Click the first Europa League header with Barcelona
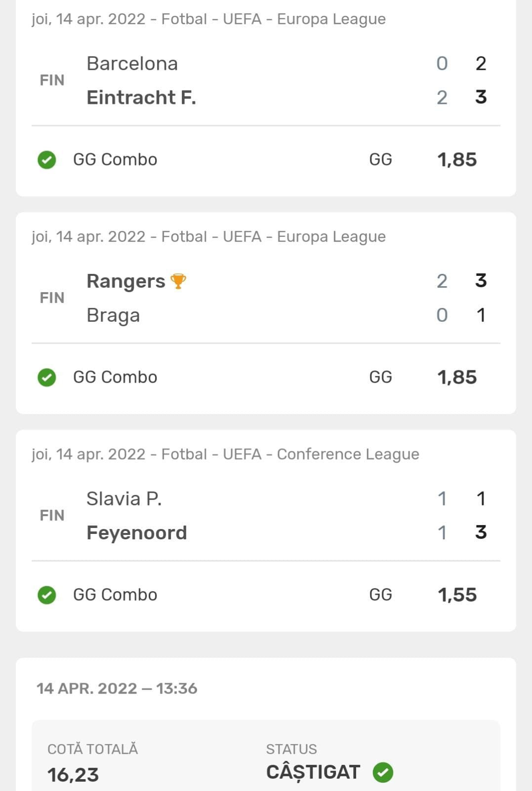The height and width of the screenshot is (791, 532). tap(208, 19)
